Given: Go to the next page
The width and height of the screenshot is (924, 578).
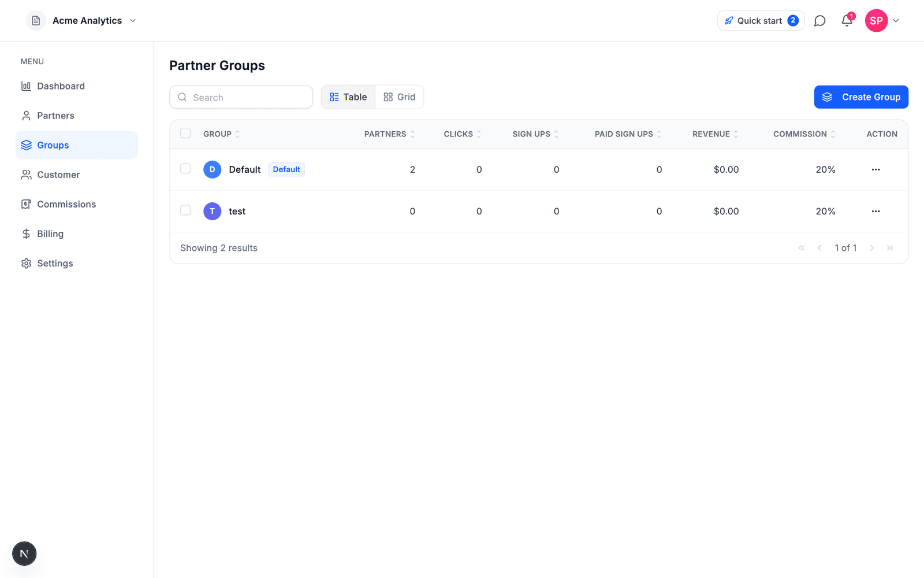Looking at the screenshot, I should tap(872, 248).
